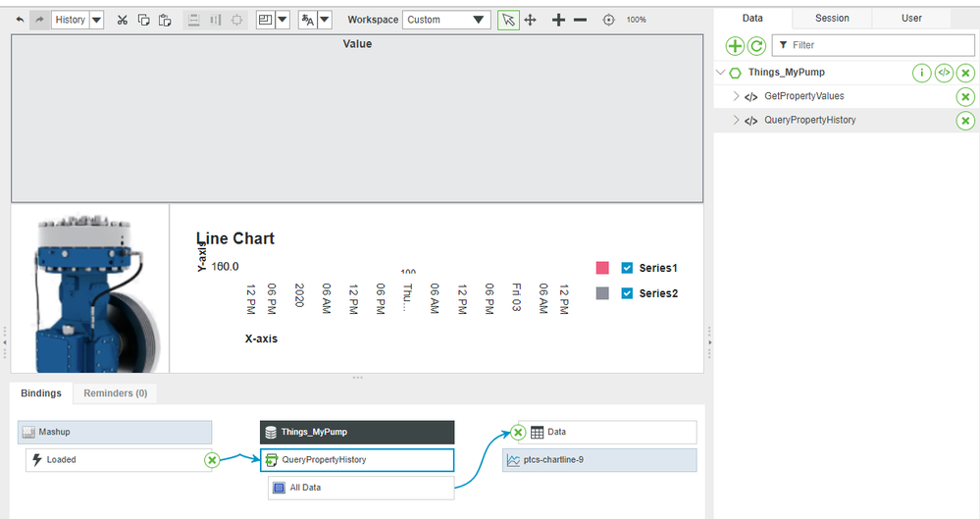This screenshot has width=980, height=519.
Task: Toggle the Series2 legend checkbox
Action: point(627,293)
